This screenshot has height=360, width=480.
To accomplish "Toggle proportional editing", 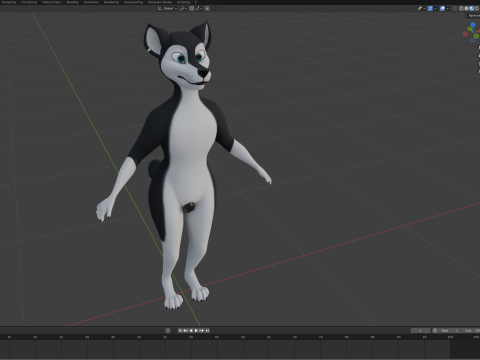I will [207, 8].
